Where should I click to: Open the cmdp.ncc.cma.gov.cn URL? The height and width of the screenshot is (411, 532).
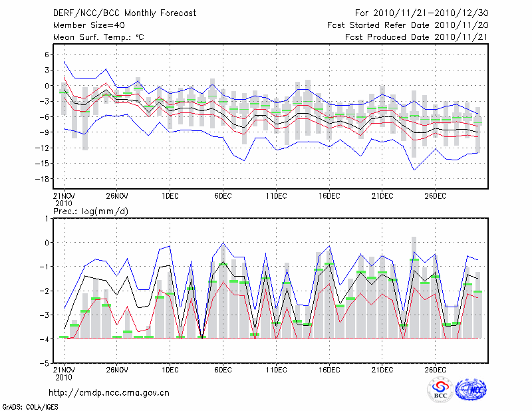point(109,392)
